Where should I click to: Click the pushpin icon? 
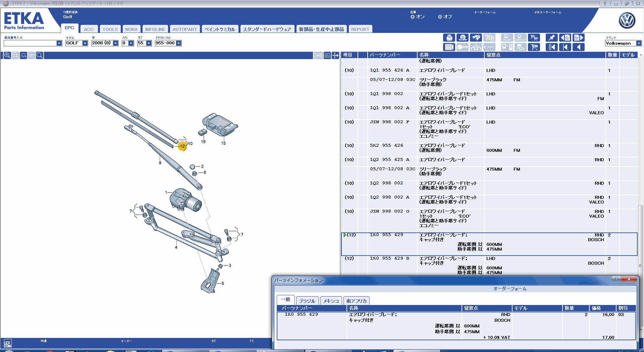tap(552, 38)
